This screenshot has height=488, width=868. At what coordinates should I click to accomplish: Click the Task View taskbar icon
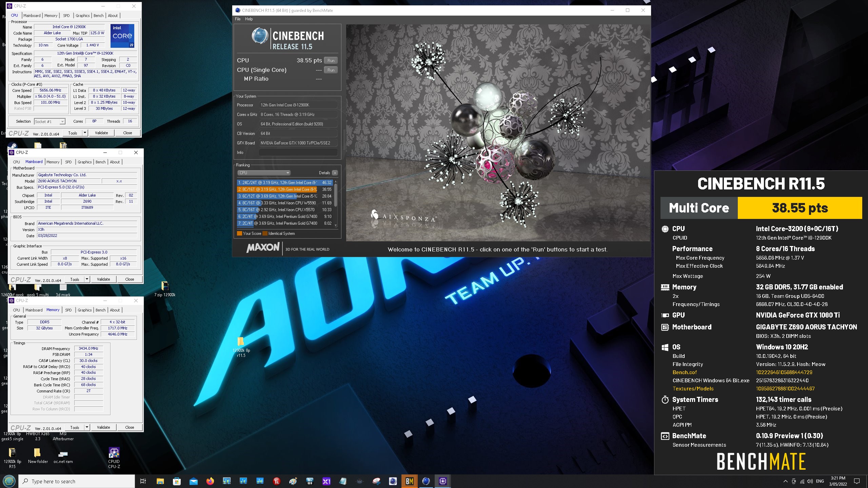click(143, 481)
